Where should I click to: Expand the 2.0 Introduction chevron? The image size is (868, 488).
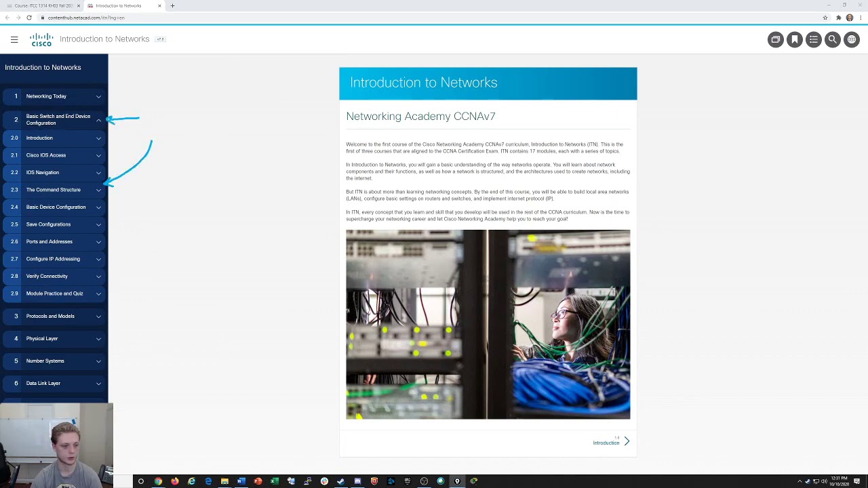[98, 138]
